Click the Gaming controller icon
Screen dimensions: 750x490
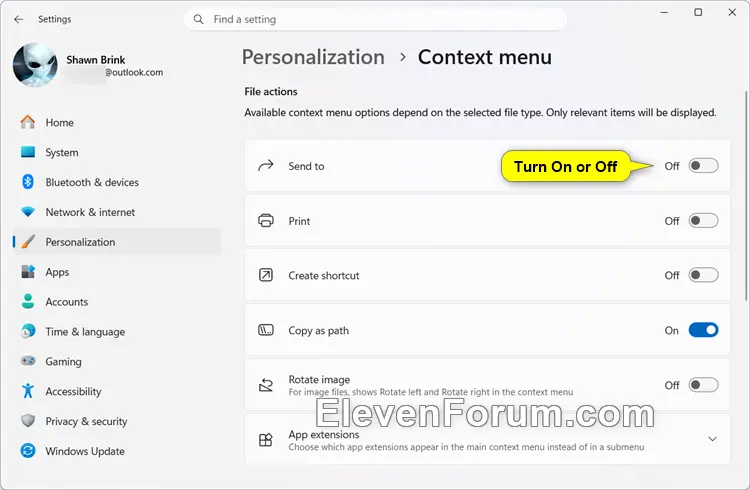click(x=28, y=361)
